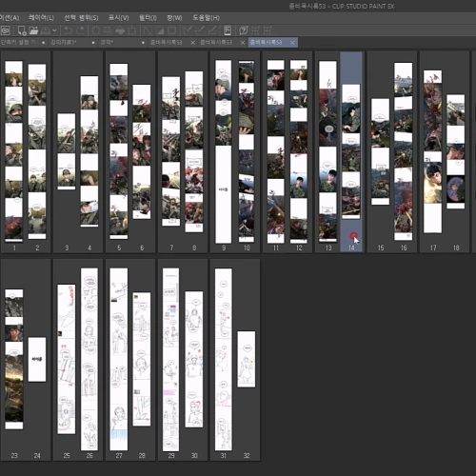Screen dimensions: 476x476
Task: Open the 레이어(L) menu
Action: click(x=41, y=17)
